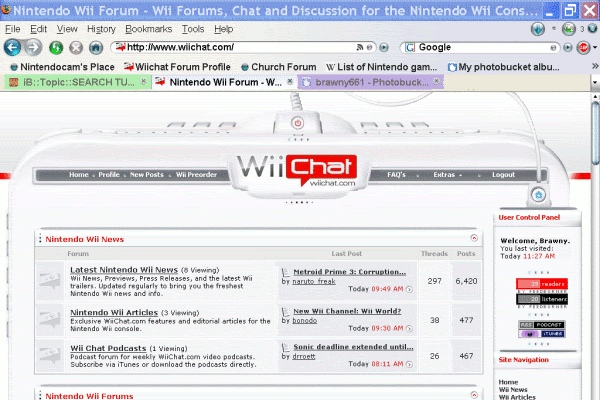The height and width of the screenshot is (400, 600).
Task: Open the Extras dropdown in site navigation bar
Action: (x=448, y=175)
